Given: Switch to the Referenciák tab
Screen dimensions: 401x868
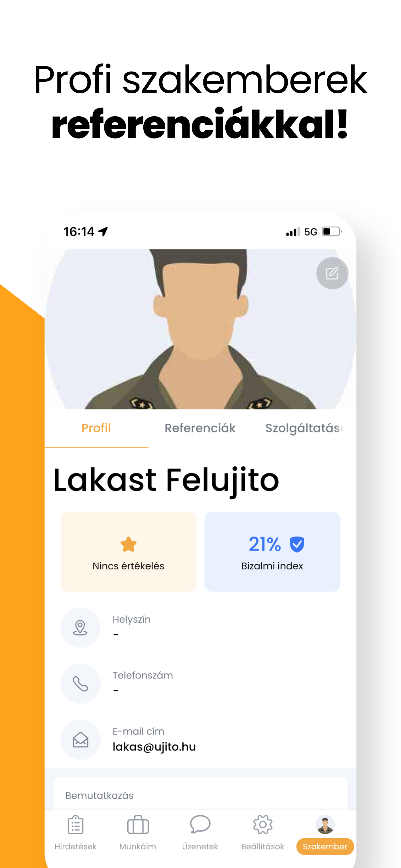Looking at the screenshot, I should (200, 428).
